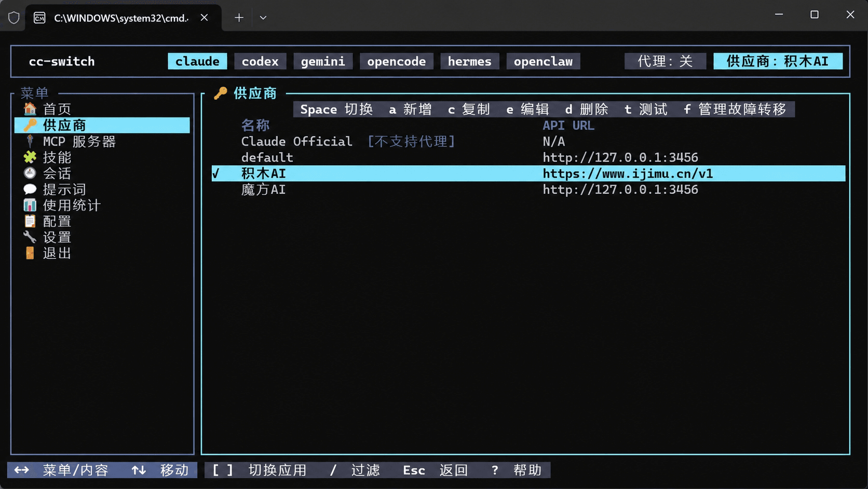The image size is (868, 489).
Task: Click the key icon in 供应商 panel title
Action: (x=221, y=93)
